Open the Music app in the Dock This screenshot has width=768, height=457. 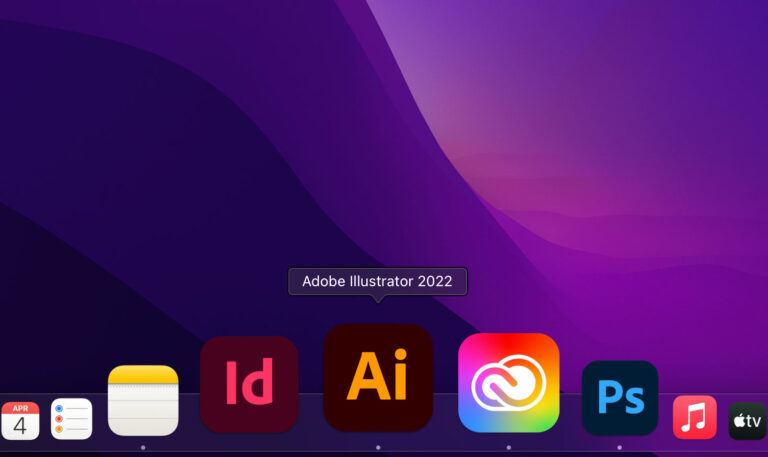[695, 417]
